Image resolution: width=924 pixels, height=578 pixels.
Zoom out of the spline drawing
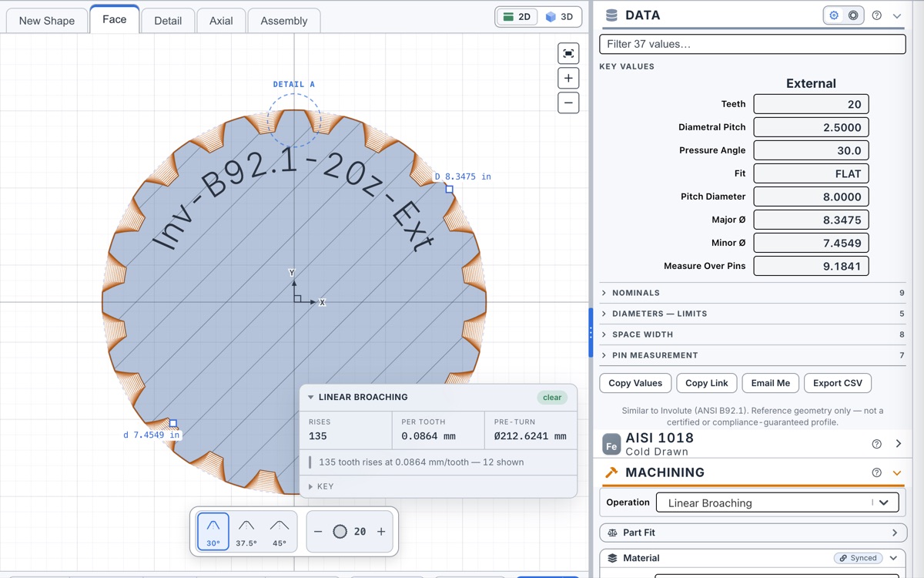pyautogui.click(x=568, y=102)
